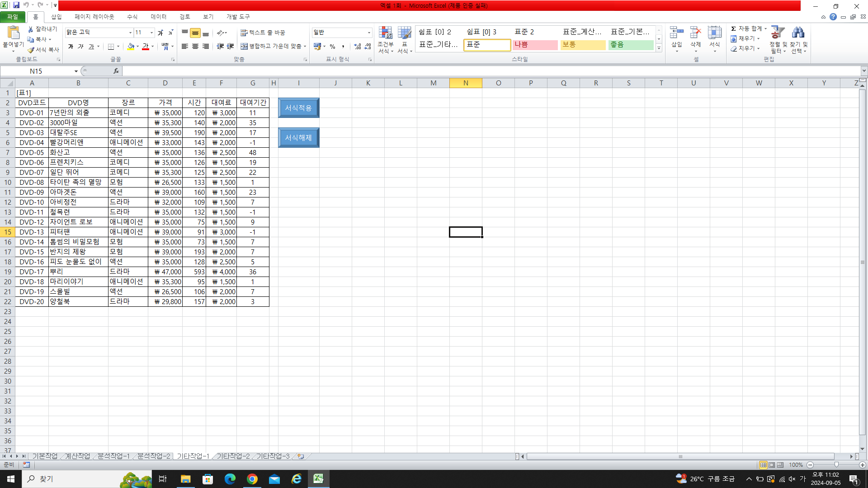
Task: Click the formula bar input field
Action: coord(488,71)
